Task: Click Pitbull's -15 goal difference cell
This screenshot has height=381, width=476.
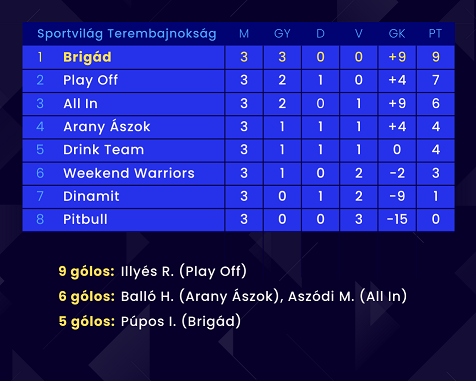Action: pos(397,219)
